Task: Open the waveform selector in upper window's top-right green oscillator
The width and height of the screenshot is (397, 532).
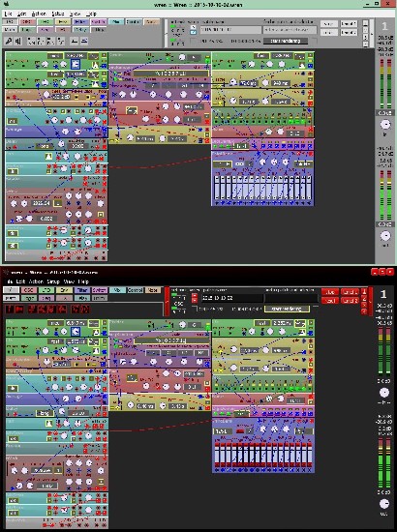Action: pos(299,56)
